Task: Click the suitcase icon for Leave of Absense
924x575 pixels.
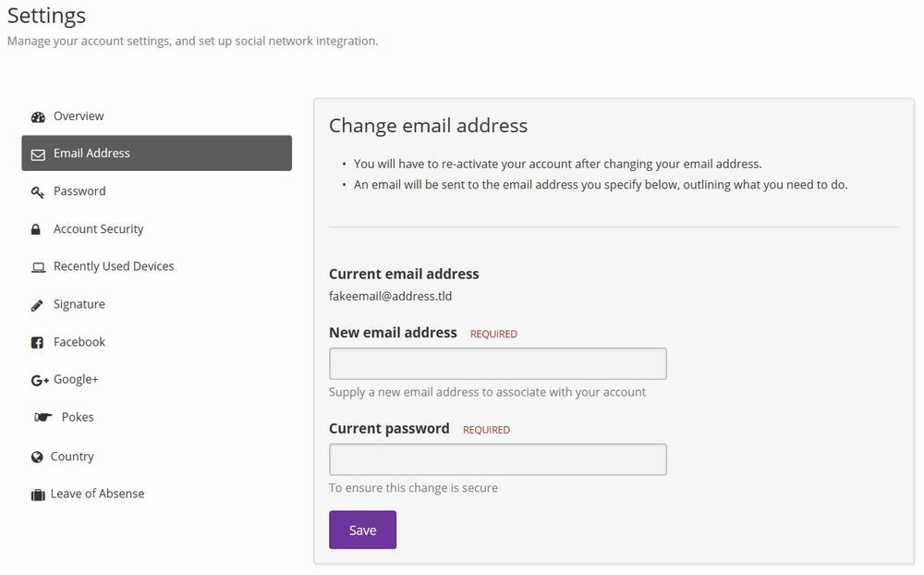Action: [38, 495]
